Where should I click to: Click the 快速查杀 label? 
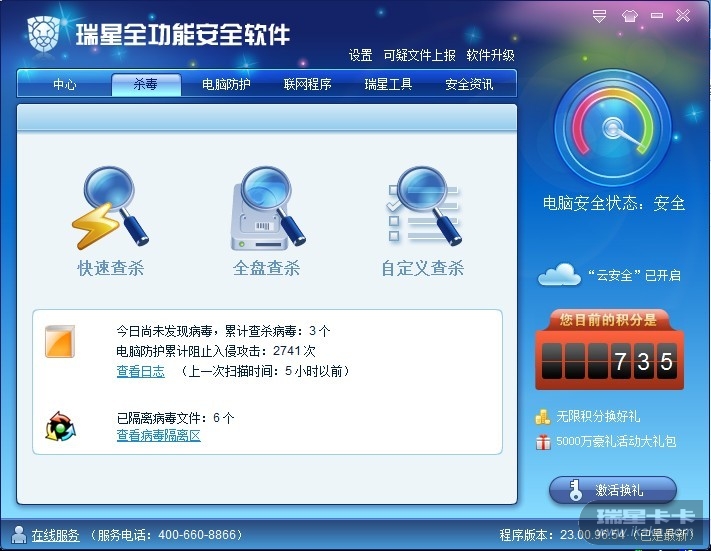pyautogui.click(x=111, y=268)
